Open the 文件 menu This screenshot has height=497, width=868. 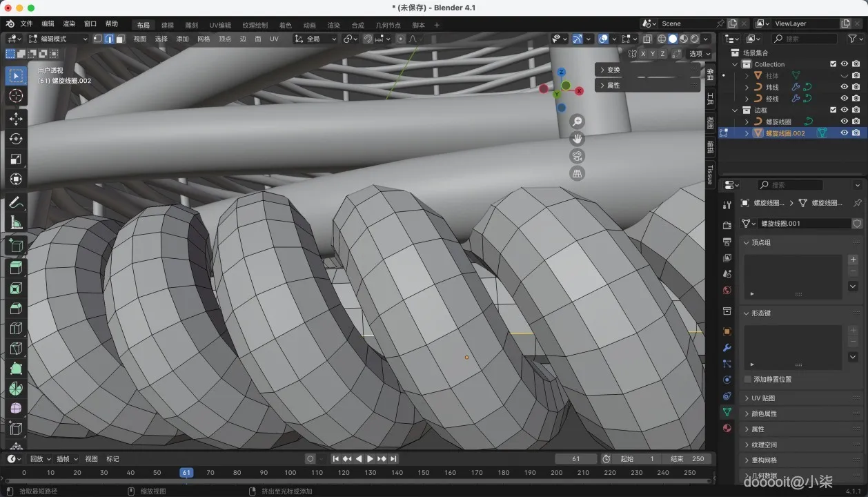click(27, 23)
